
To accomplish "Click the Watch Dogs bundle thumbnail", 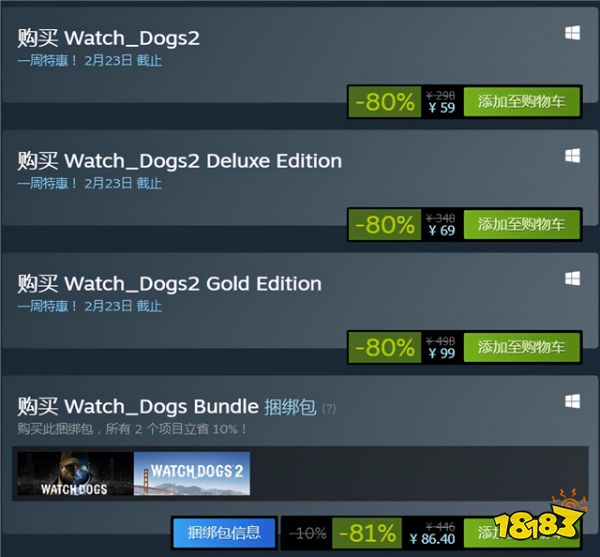I will pos(75,474).
